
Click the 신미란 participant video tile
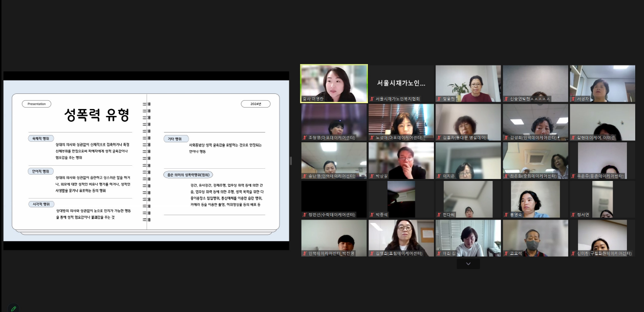tap(602, 237)
